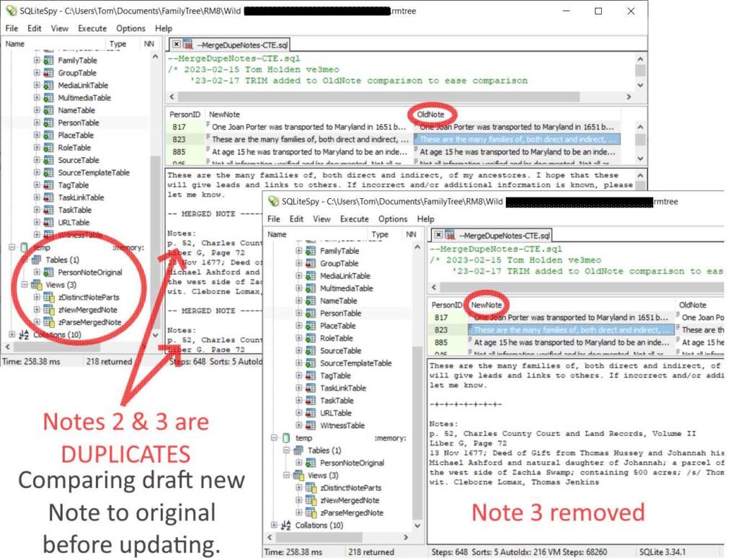738x560 pixels.
Task: Expand the WitnessTable node in the front window
Action: tap(299, 425)
